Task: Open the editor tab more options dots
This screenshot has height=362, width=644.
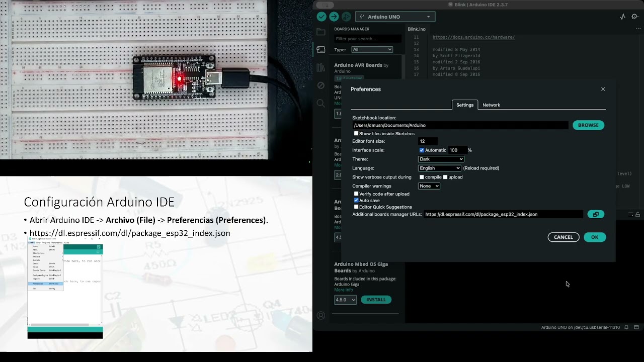Action: click(x=638, y=29)
